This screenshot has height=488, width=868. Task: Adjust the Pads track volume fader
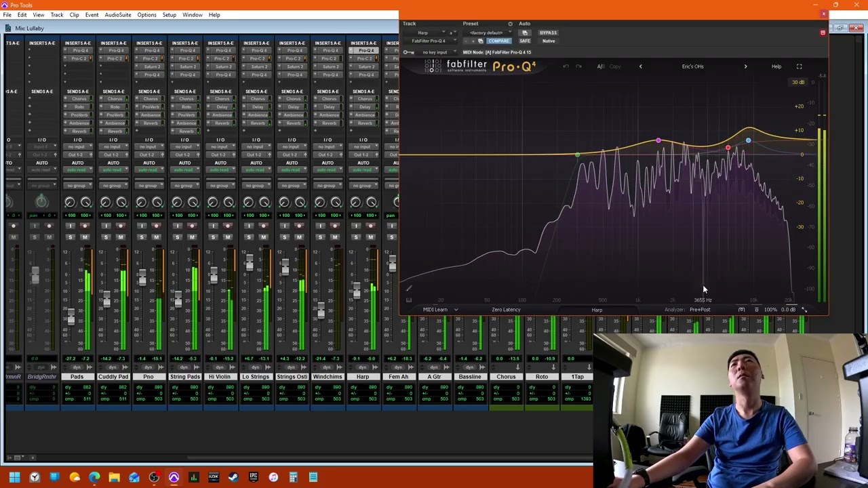tap(71, 317)
